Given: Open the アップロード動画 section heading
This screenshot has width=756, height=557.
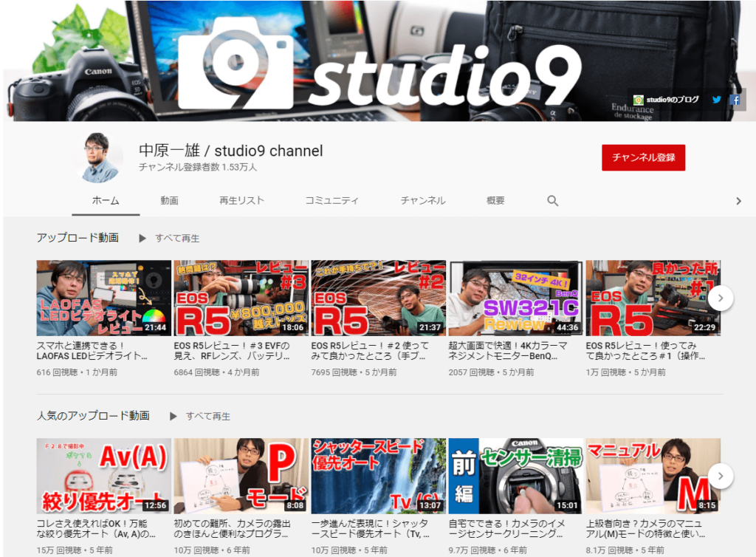Looking at the screenshot, I should (78, 238).
